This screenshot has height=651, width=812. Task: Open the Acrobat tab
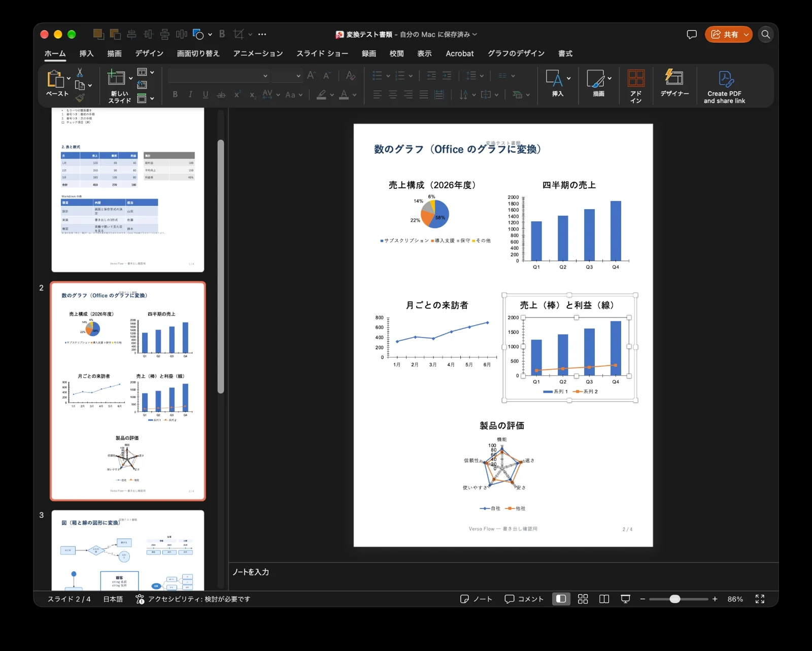tap(460, 53)
